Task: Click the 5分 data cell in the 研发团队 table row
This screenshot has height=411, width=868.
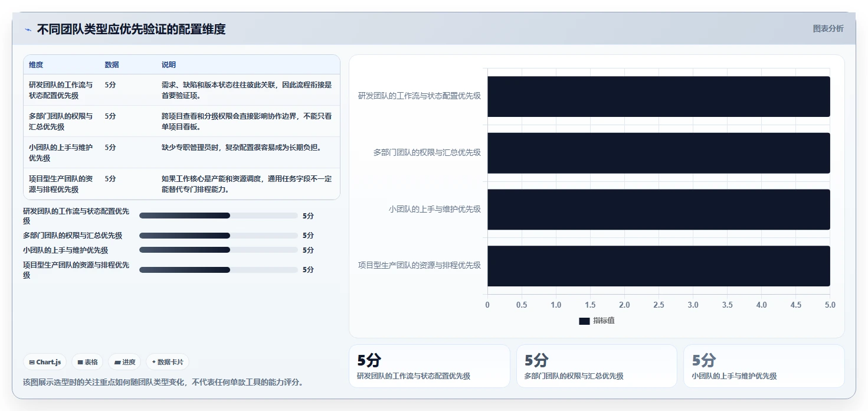Action: (110, 85)
